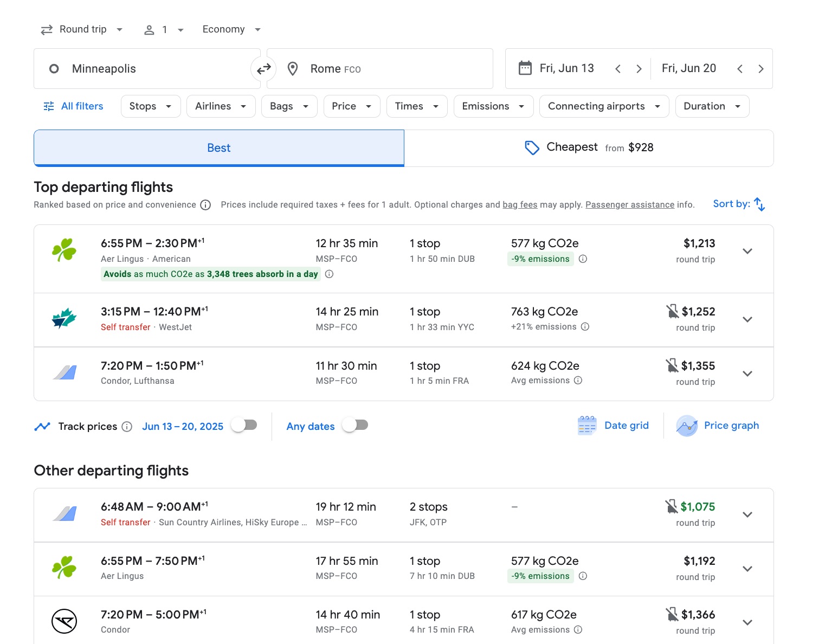Expand details of the Condor Lufthansa flight
825x644 pixels.
click(747, 373)
